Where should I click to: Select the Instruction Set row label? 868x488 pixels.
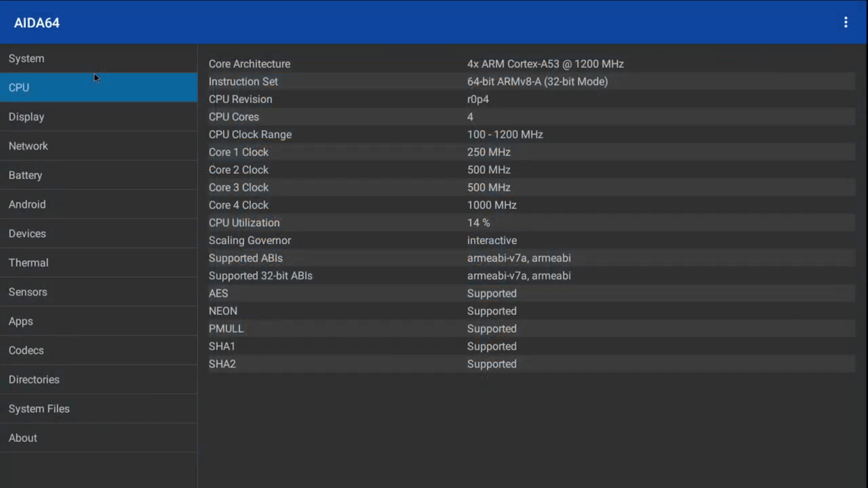pos(243,81)
